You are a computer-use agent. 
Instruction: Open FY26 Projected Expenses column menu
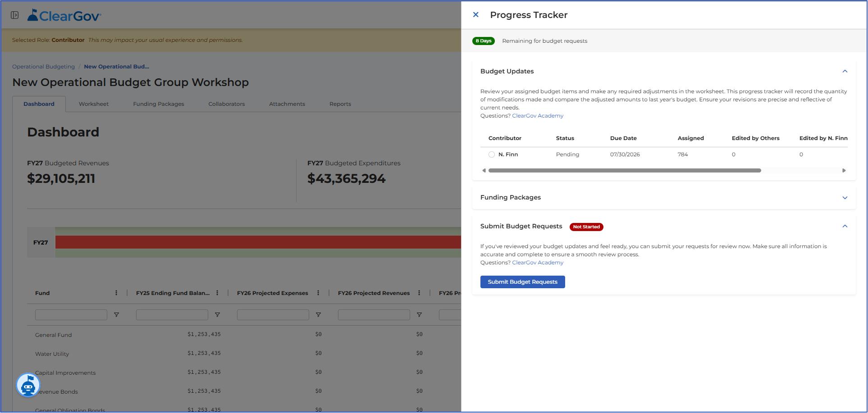click(x=318, y=293)
